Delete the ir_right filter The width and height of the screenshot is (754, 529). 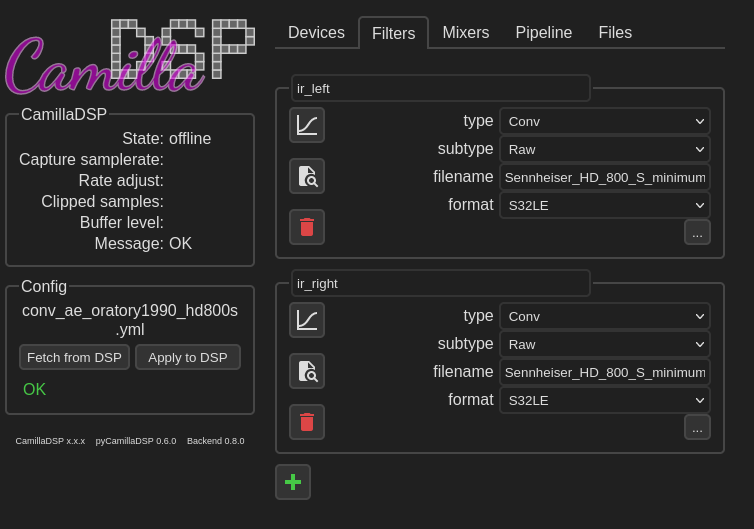tap(307, 422)
